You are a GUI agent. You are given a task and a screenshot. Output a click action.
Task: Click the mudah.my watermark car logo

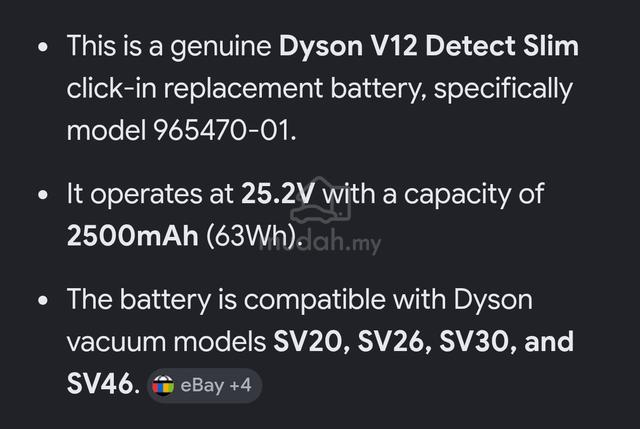(x=320, y=200)
